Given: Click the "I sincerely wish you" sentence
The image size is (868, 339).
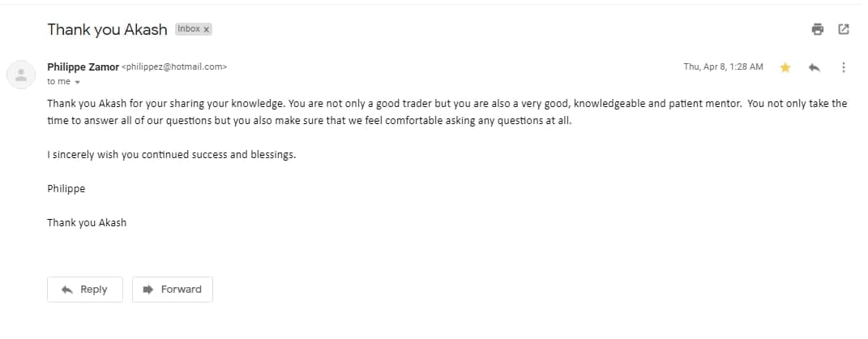Looking at the screenshot, I should (x=171, y=155).
